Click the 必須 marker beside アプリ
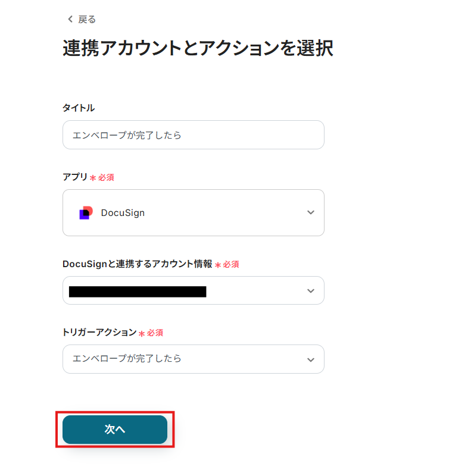Viewport: 471px width, 476px height. 106,177
